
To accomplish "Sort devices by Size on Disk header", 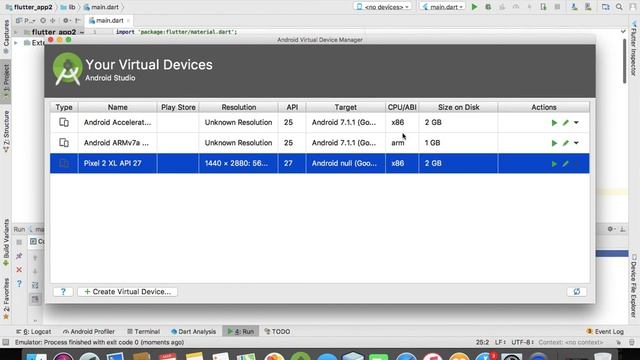I will (x=458, y=107).
